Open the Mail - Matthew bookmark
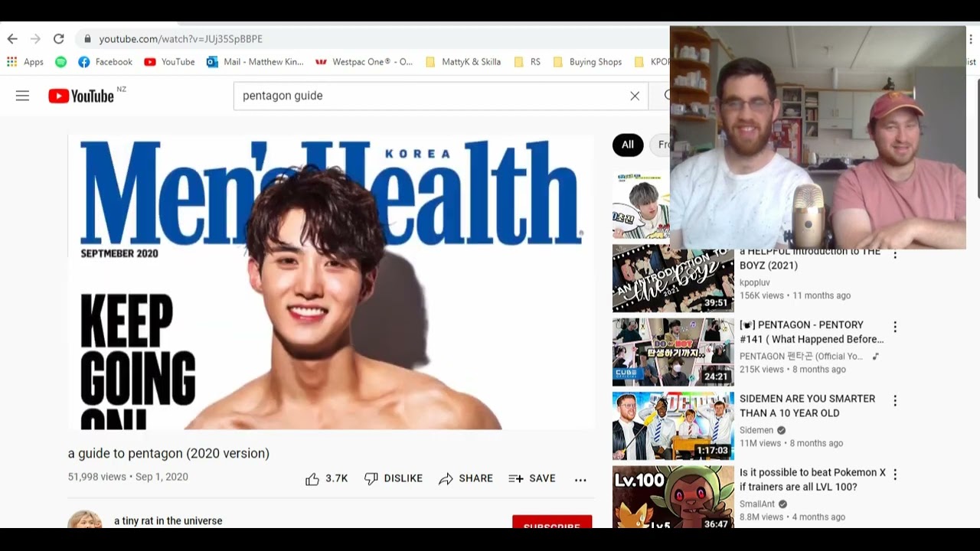Image resolution: width=980 pixels, height=551 pixels. point(255,62)
